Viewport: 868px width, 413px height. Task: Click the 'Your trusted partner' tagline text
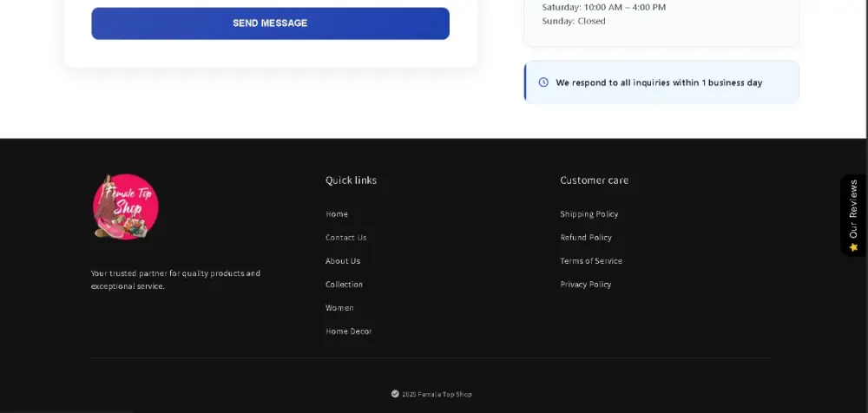175,279
